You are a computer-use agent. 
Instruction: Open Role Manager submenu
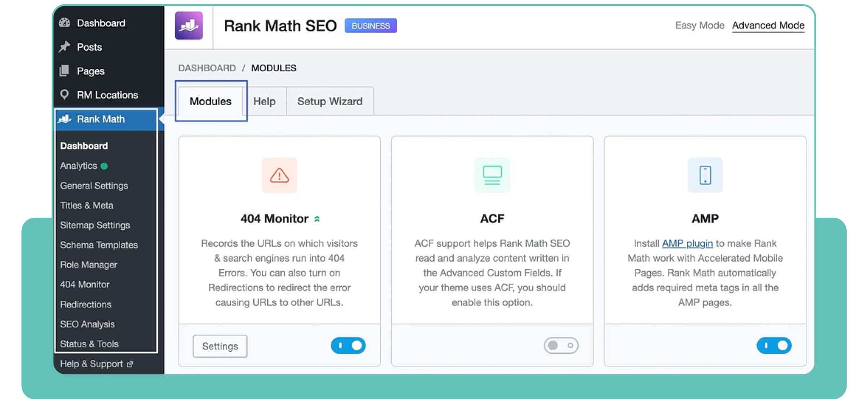(88, 265)
